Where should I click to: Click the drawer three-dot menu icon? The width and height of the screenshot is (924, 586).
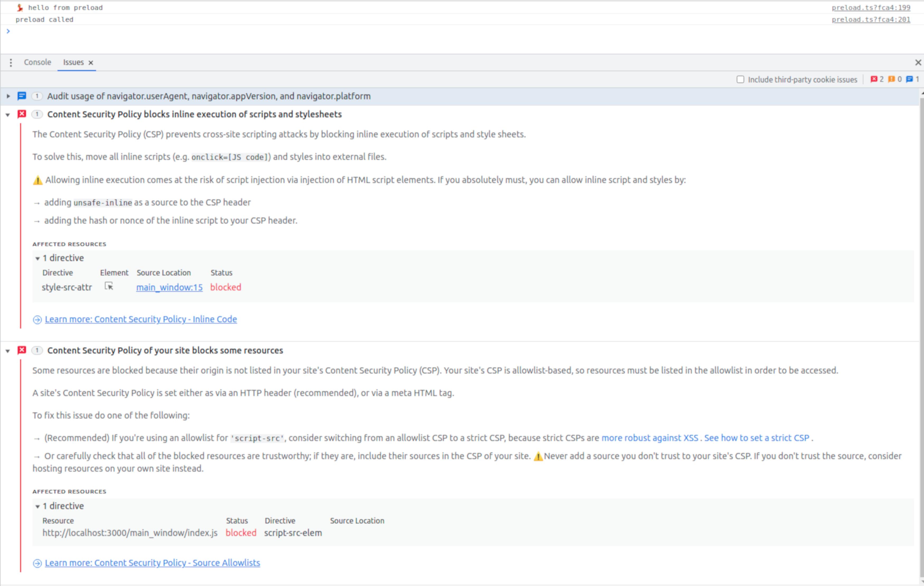(11, 63)
